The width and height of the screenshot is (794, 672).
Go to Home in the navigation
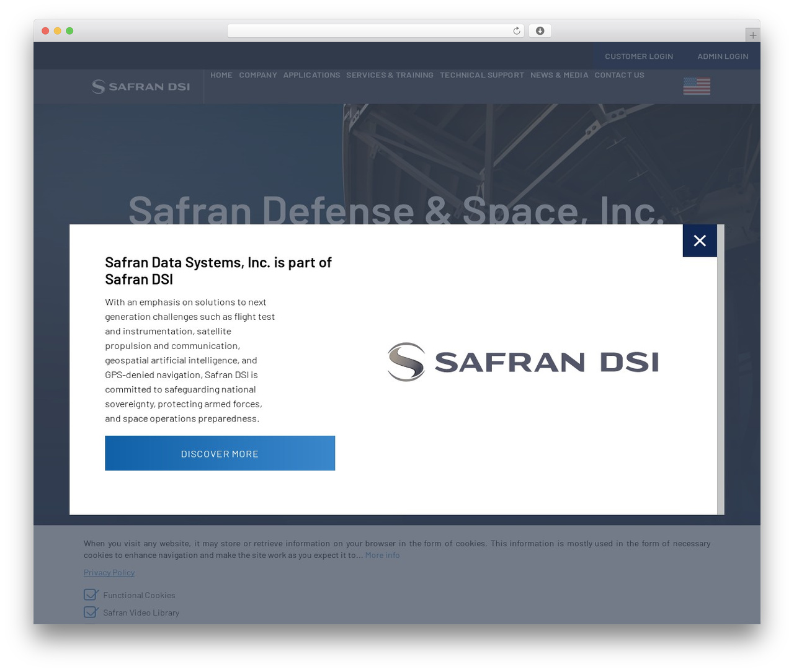click(x=221, y=75)
